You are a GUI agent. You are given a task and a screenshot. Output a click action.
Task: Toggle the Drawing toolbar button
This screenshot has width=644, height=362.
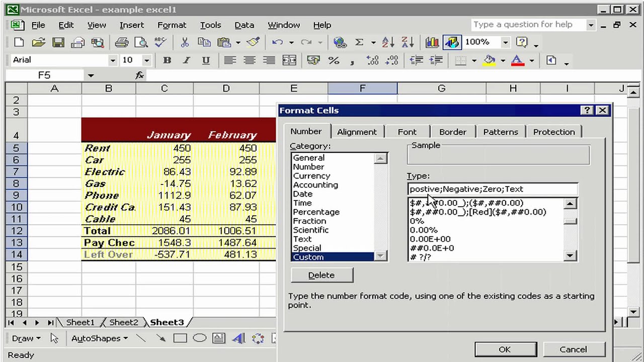coord(452,43)
